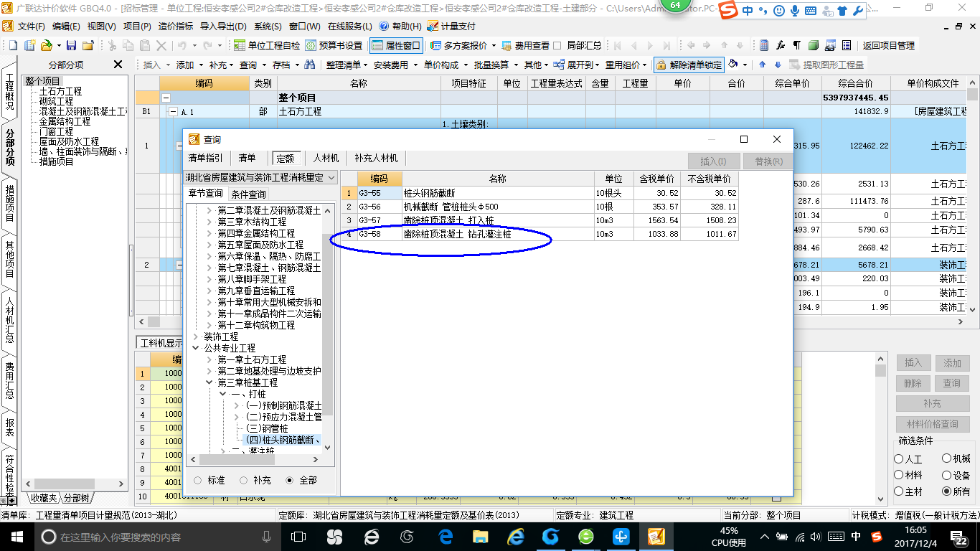Screen dimensions: 980x551
Task: Click the blue move-up arrow icon
Action: tap(762, 65)
